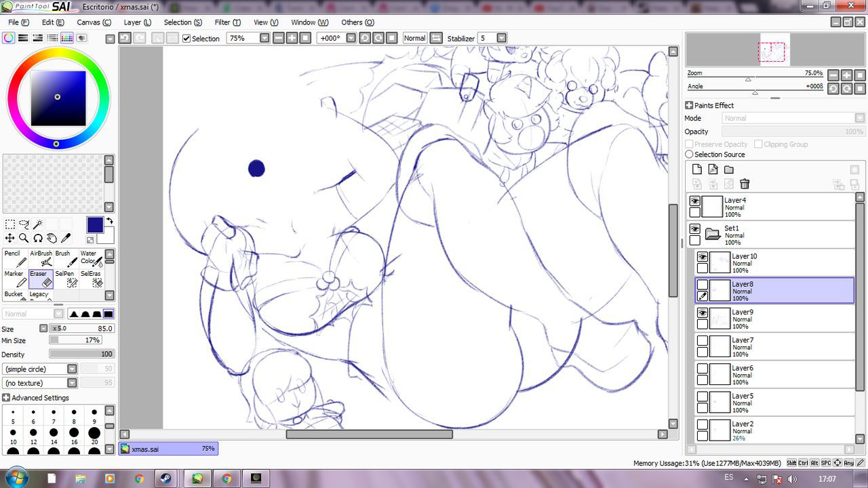Choose the magic wand tool

[38, 224]
